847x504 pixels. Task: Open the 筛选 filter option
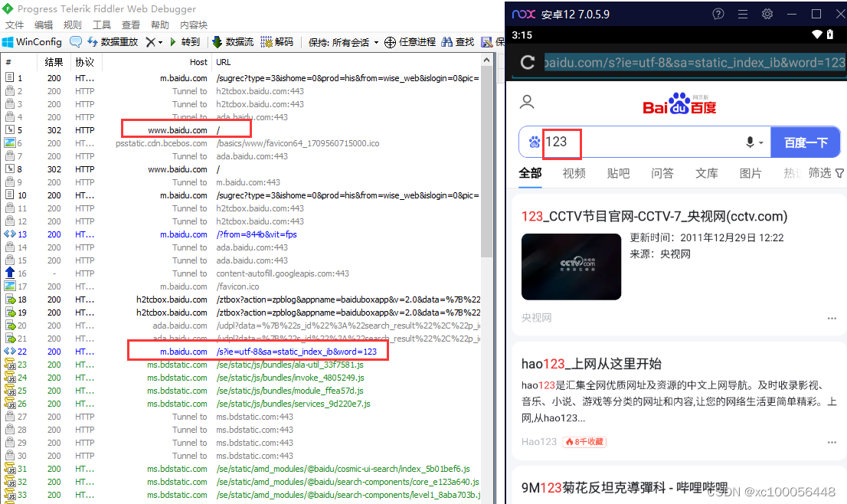826,173
